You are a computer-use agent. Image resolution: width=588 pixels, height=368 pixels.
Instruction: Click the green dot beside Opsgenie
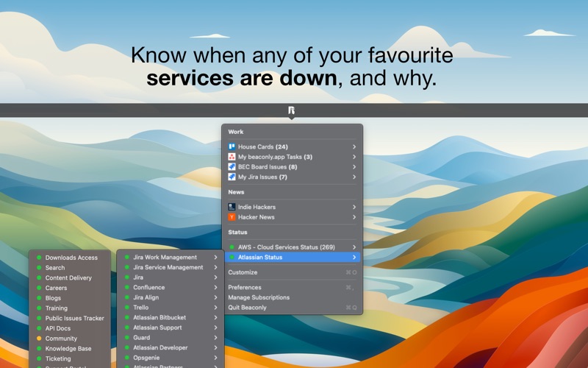coord(126,358)
